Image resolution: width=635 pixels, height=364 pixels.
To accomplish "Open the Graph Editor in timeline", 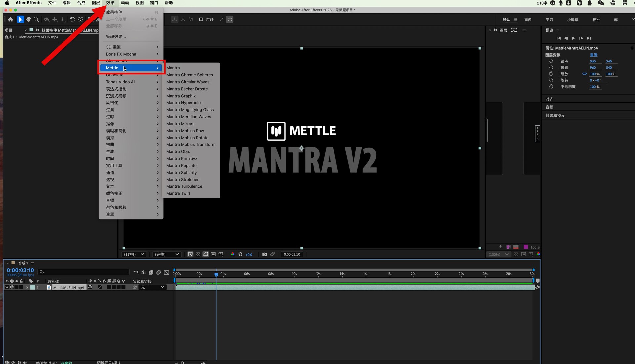I will click(166, 272).
